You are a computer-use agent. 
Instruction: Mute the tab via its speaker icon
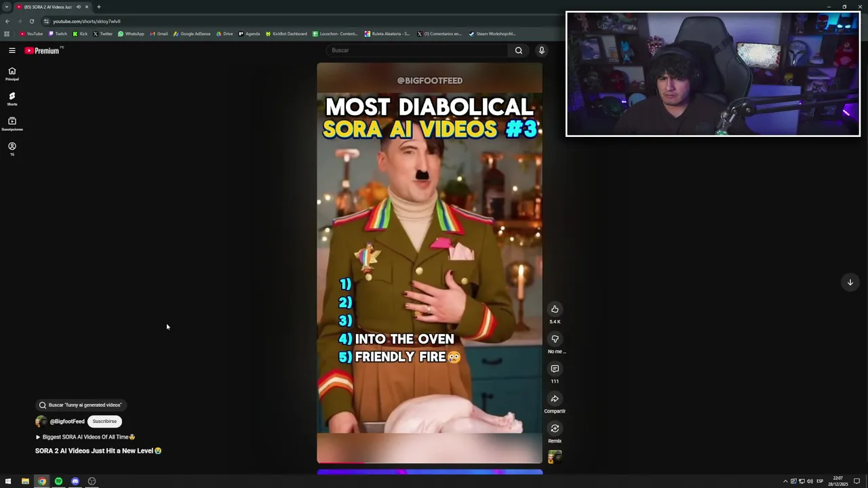[x=78, y=7]
